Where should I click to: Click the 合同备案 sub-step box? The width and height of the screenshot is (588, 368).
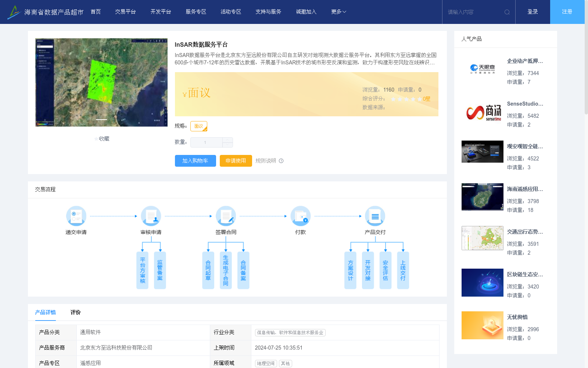click(x=243, y=270)
